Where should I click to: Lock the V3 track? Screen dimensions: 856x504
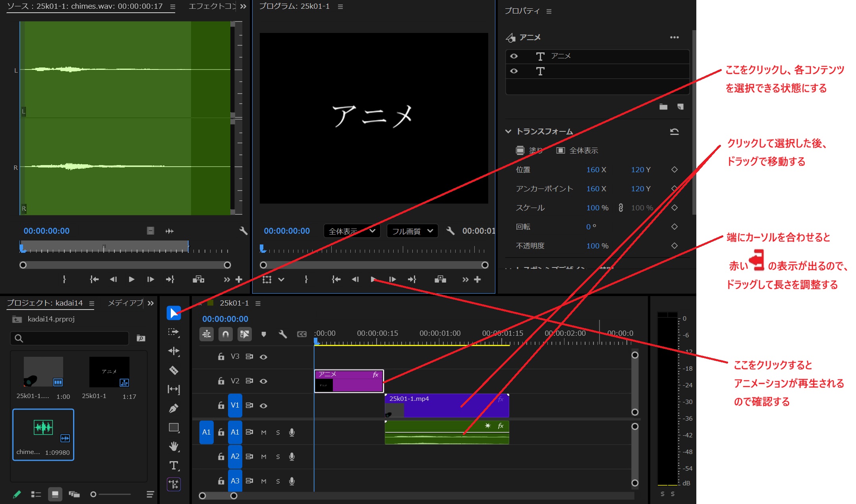221,357
